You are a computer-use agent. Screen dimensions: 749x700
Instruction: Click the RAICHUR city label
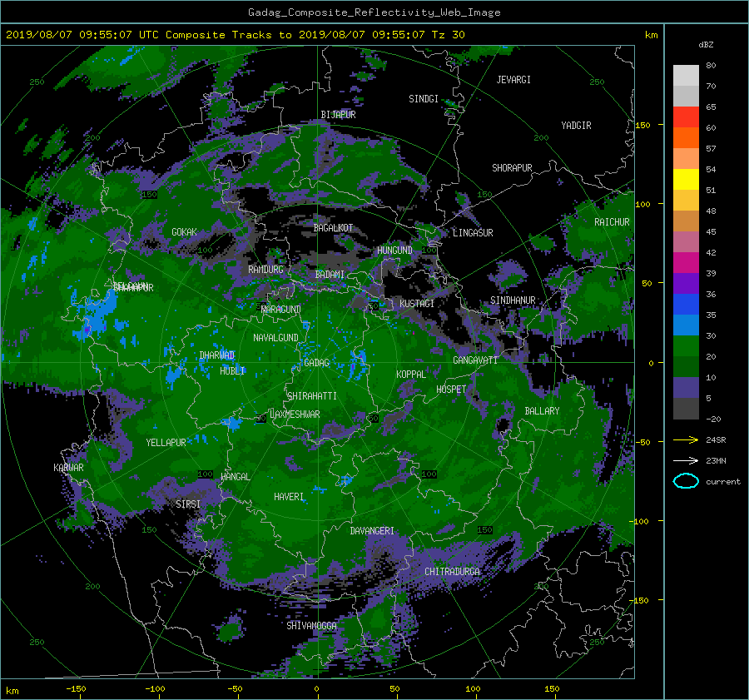tap(612, 222)
